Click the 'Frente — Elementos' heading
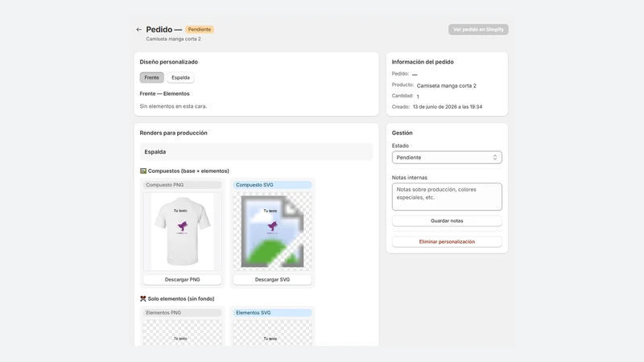 (x=165, y=93)
